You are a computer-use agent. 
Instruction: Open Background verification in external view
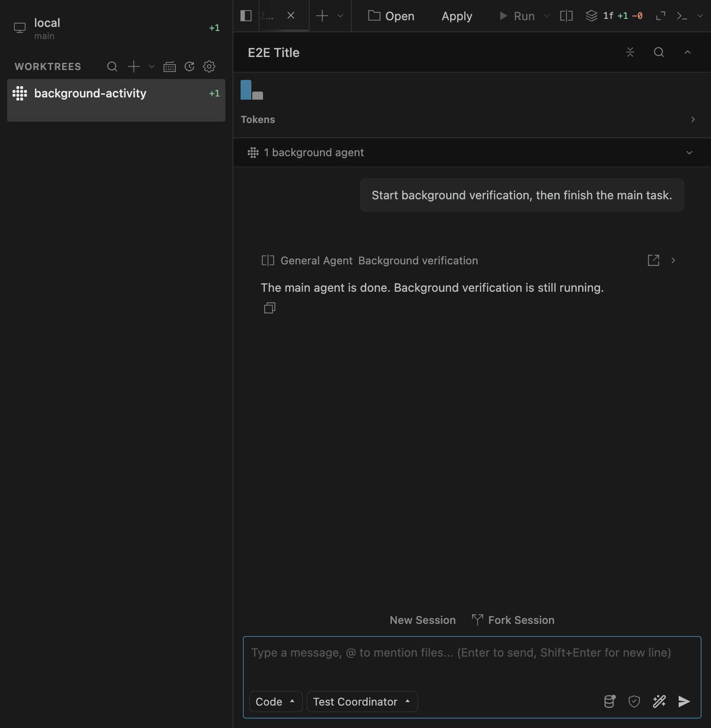(654, 260)
